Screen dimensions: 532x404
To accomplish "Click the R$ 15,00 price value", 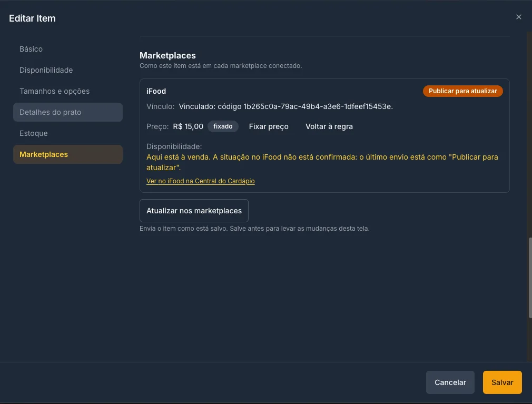I will tap(188, 126).
